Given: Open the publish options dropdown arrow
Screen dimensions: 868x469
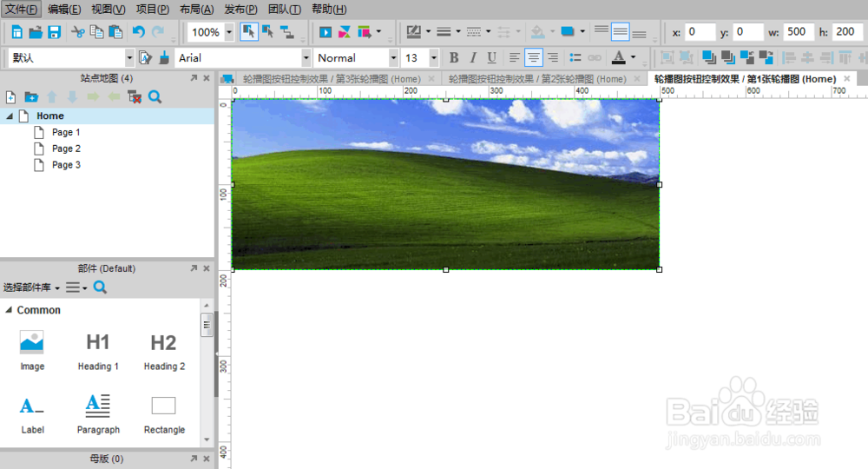Looking at the screenshot, I should pos(378,31).
